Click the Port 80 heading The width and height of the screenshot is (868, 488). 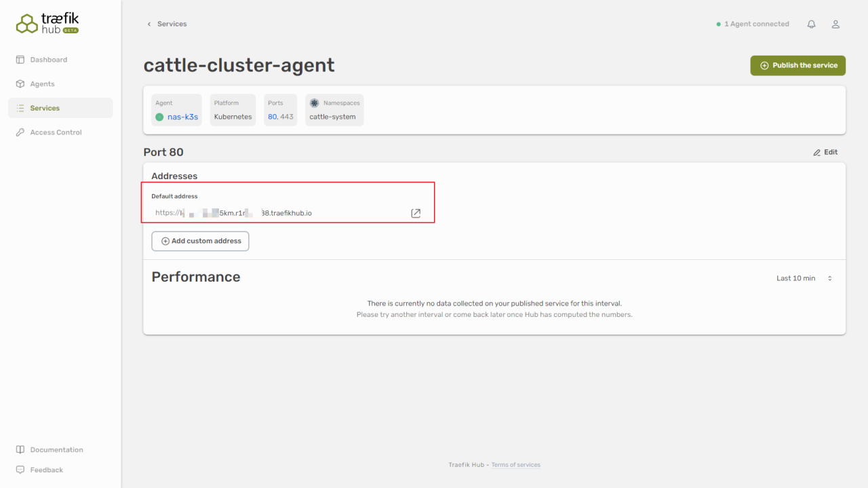point(163,152)
